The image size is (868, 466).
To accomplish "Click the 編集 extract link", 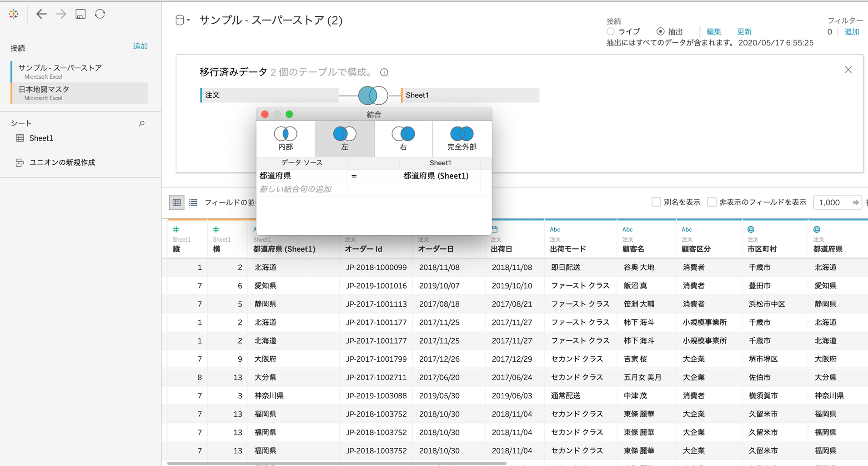I will pos(714,32).
